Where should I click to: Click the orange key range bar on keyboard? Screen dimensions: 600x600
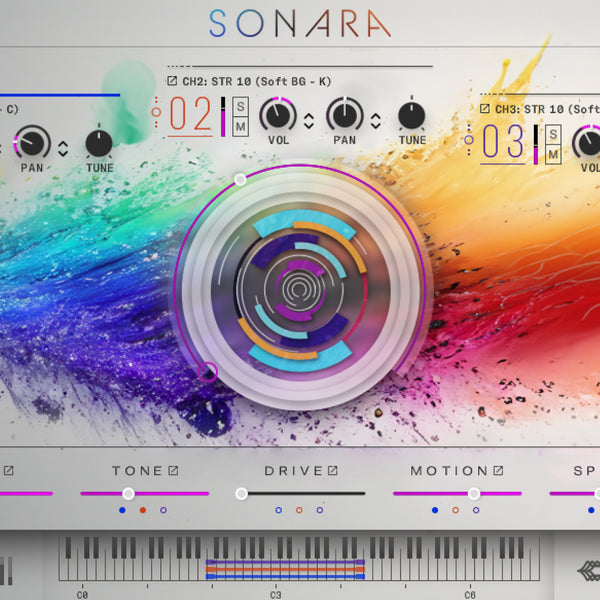(x=285, y=569)
